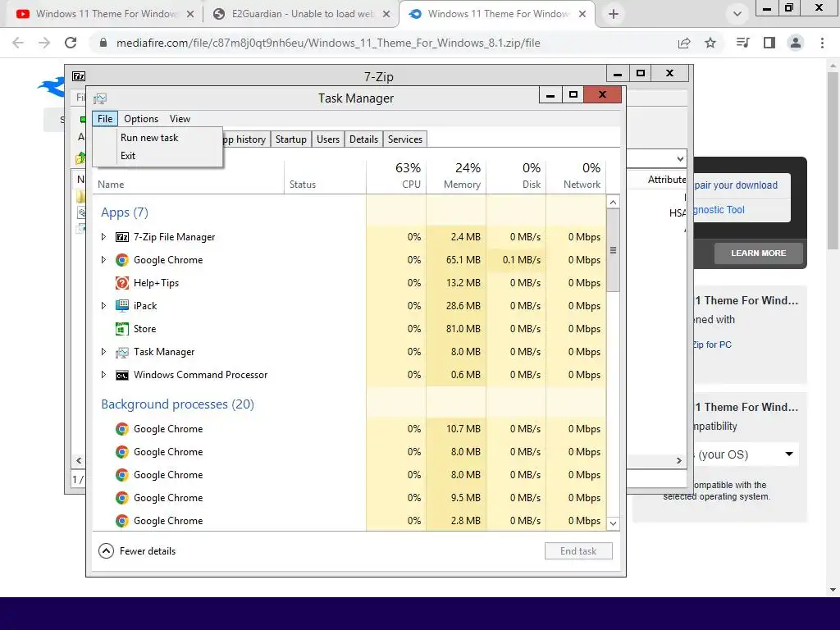840x630 pixels.
Task: Toggle Chrome side panel icon
Action: coord(769,43)
